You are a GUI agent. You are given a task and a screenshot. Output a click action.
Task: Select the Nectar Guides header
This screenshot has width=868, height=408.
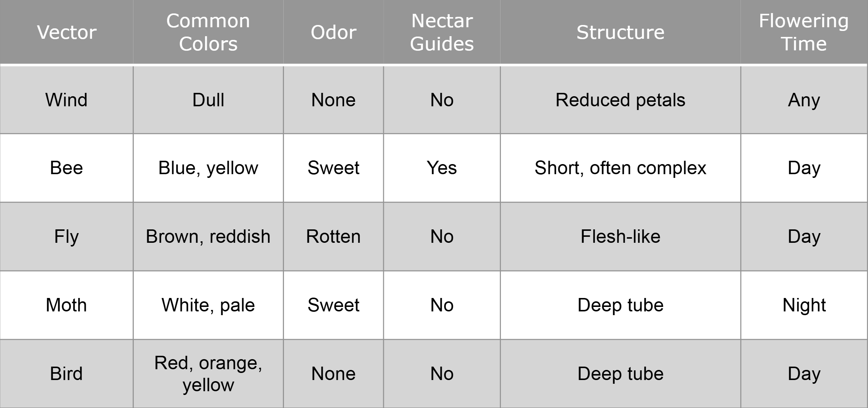pyautogui.click(x=442, y=32)
